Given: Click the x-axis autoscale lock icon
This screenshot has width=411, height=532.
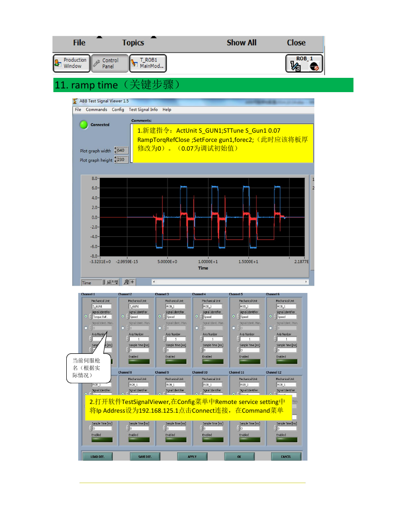Looking at the screenshot, I should pyautogui.click(x=109, y=282).
